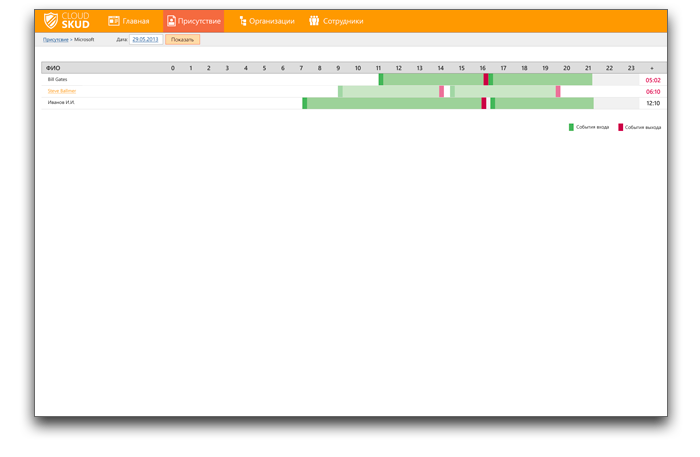Click the red exit legend swatch
Image resolution: width=700 pixels, height=457 pixels.
620,127
